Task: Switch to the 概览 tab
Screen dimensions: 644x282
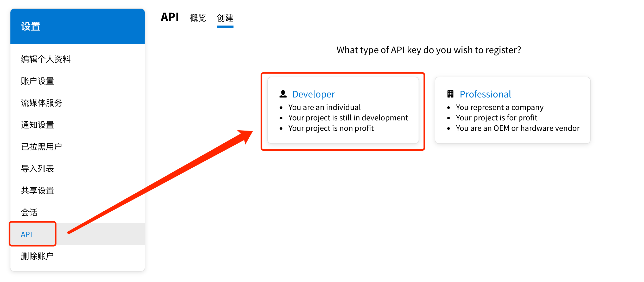Action: point(198,18)
